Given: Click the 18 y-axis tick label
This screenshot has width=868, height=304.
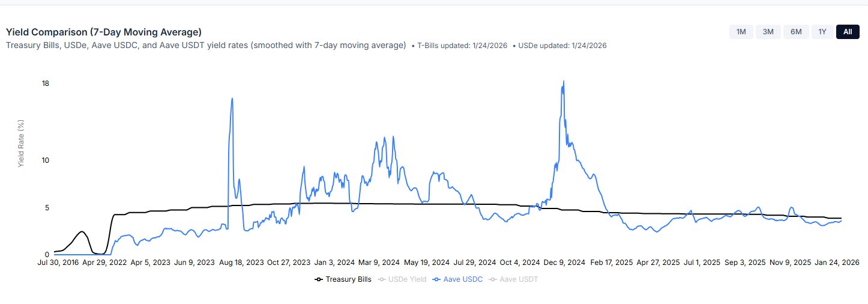Looking at the screenshot, I should click(45, 84).
